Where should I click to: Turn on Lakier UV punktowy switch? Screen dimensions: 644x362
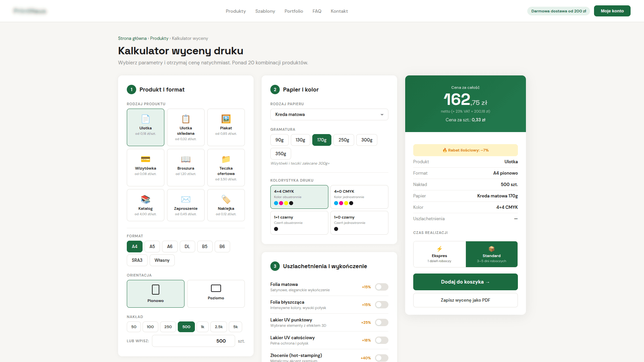(381, 322)
